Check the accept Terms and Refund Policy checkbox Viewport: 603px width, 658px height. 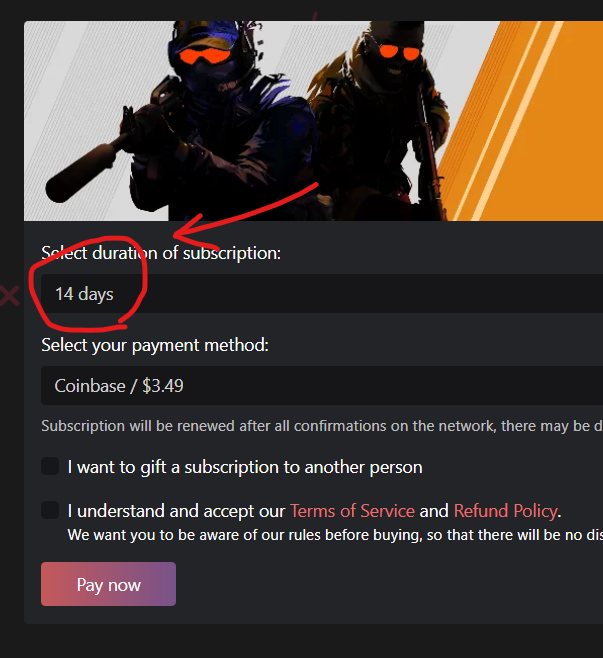(x=50, y=510)
